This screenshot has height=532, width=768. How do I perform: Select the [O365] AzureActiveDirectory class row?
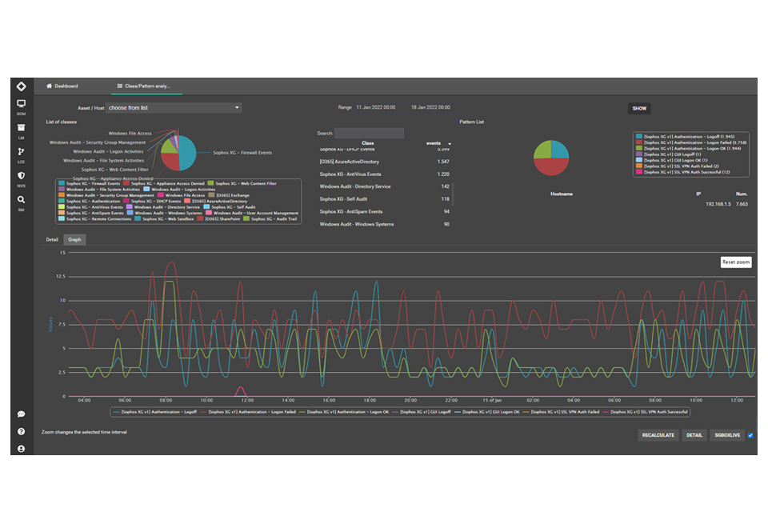(385, 162)
